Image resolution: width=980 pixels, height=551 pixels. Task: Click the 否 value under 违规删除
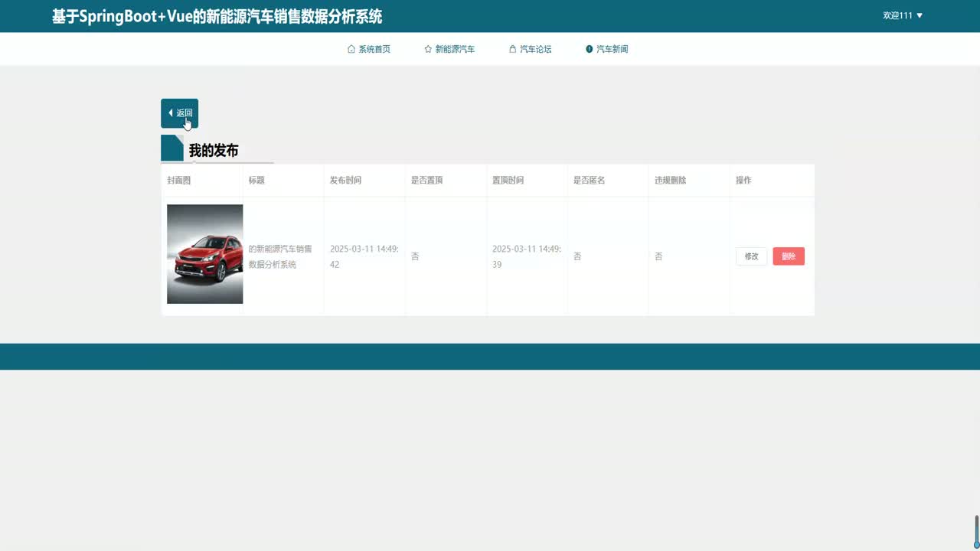[658, 256]
